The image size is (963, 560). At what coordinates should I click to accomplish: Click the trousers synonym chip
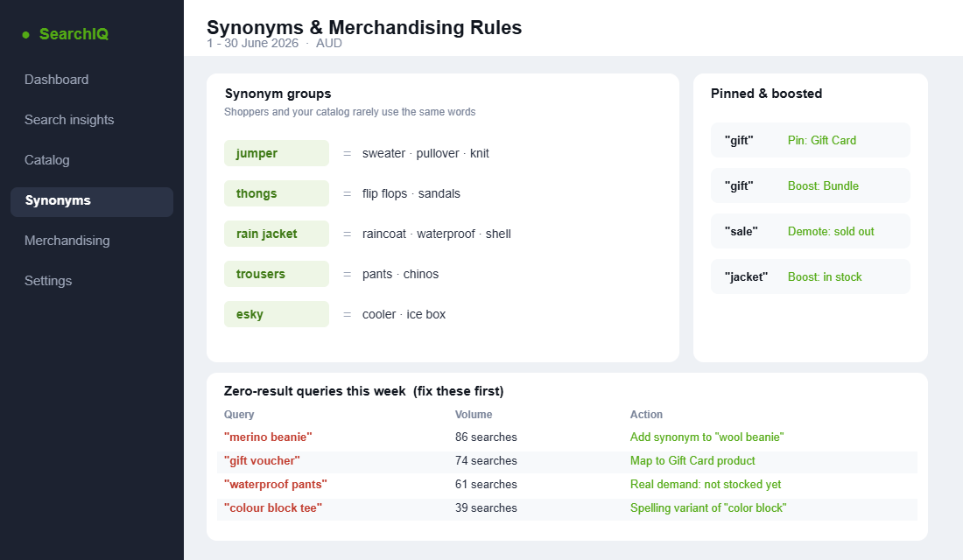[277, 274]
